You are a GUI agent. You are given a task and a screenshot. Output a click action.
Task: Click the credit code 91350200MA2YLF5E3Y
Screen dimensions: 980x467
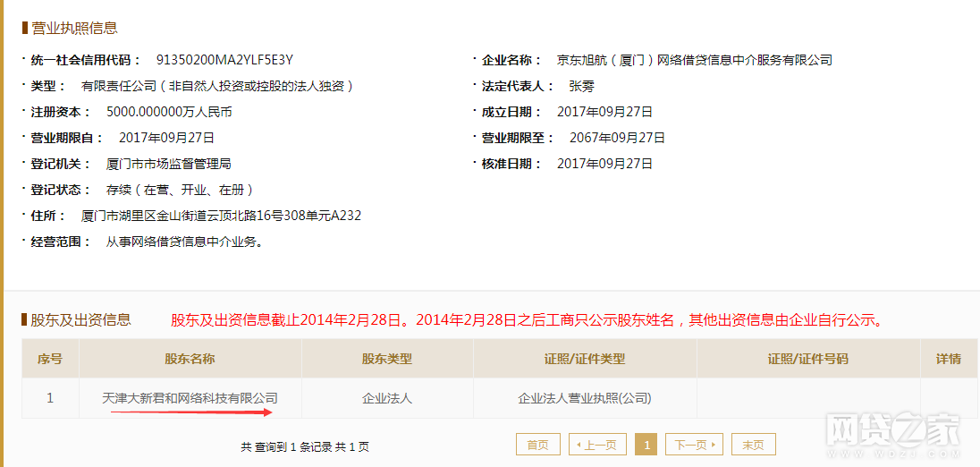tap(224, 60)
